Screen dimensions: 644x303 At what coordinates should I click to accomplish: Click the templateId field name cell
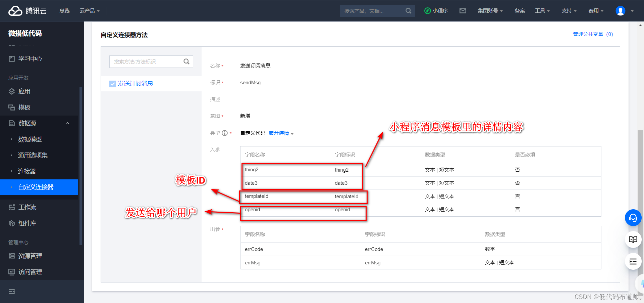(257, 196)
